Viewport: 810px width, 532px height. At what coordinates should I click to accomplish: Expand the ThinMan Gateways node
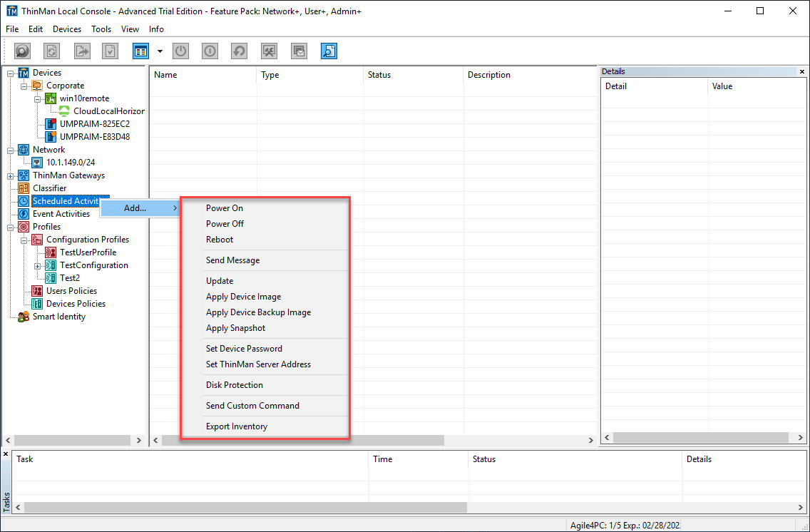[10, 176]
